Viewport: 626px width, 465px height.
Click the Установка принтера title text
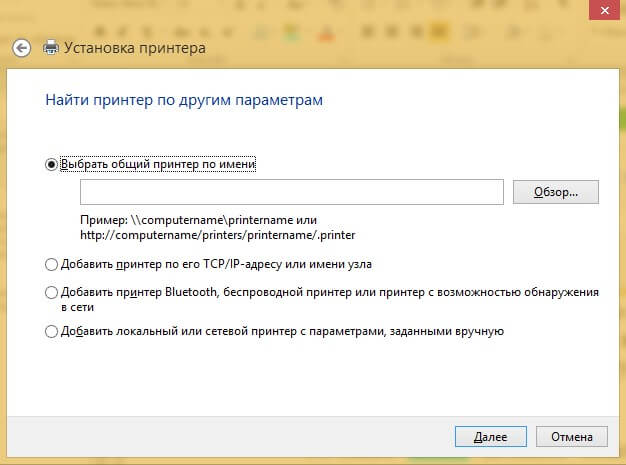click(x=136, y=47)
